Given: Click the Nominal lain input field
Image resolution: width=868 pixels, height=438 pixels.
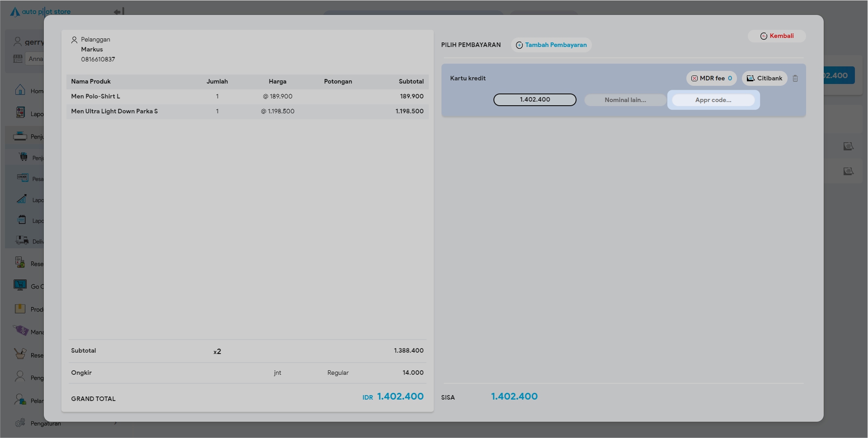Looking at the screenshot, I should point(625,100).
